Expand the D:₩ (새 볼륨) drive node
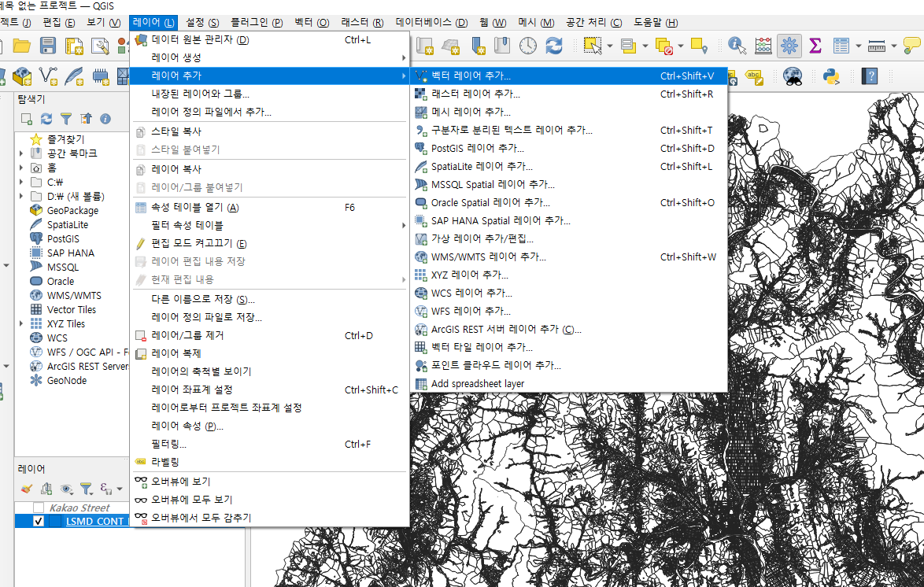Viewport: 924px width, 587px height. (x=21, y=196)
